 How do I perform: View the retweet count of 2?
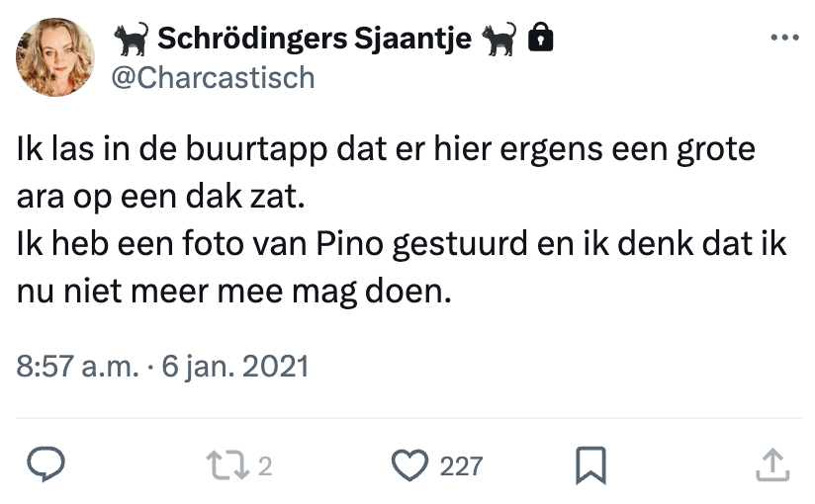coord(264,465)
